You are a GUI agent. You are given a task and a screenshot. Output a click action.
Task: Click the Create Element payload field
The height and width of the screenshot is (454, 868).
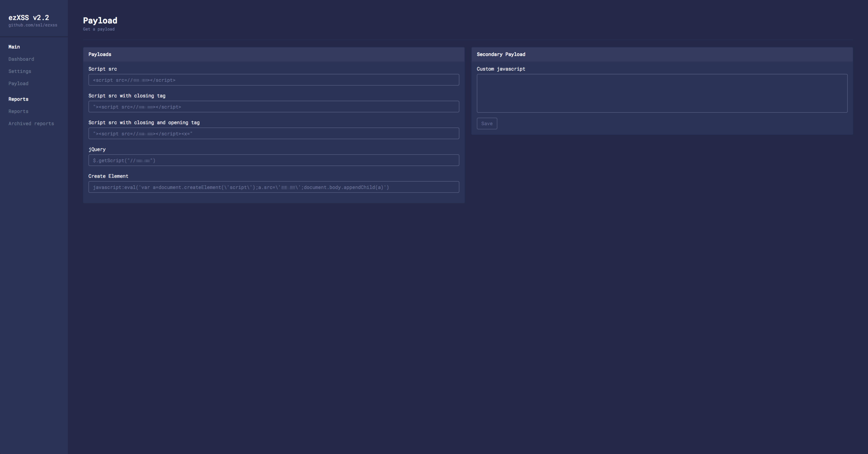pos(273,187)
